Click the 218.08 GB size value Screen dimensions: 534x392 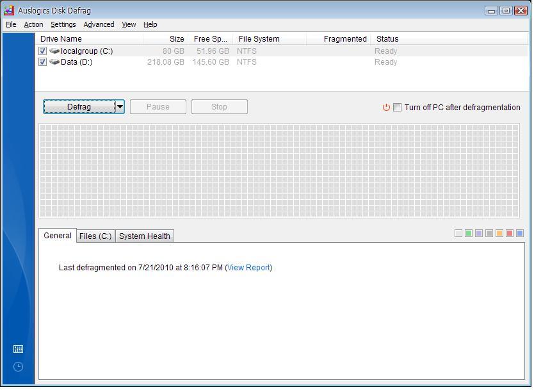[165, 62]
